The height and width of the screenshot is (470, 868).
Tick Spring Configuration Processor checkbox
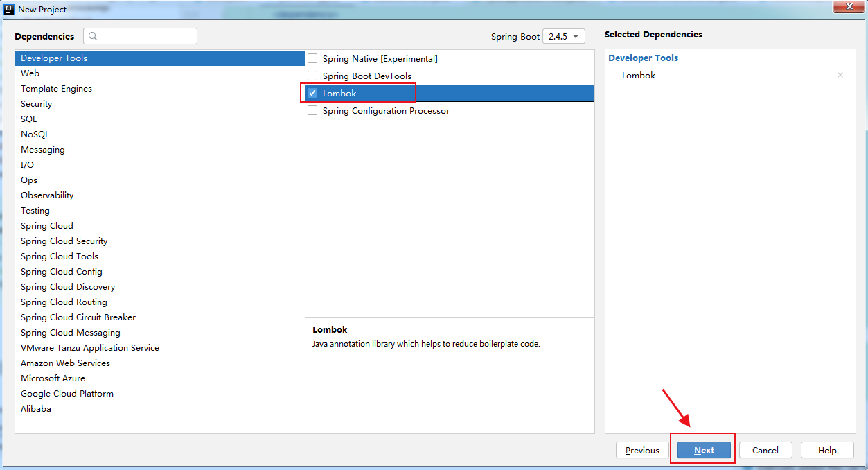[312, 110]
